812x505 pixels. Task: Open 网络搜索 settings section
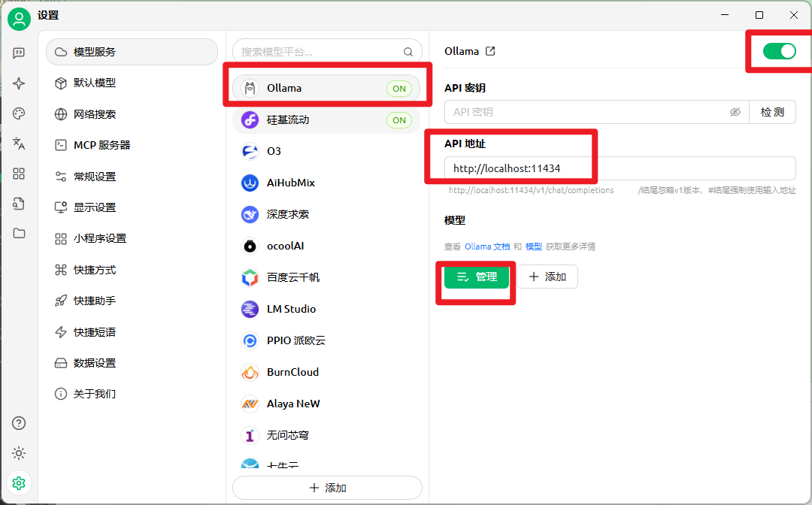point(132,113)
